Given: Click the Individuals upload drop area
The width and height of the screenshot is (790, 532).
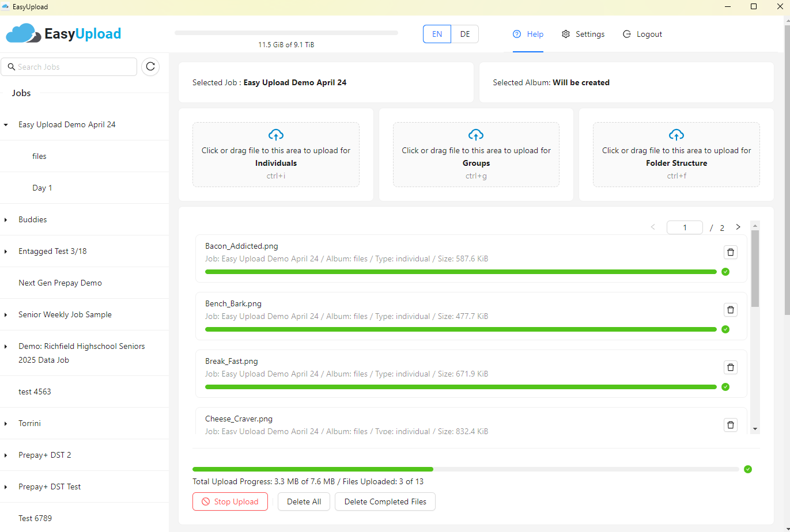Looking at the screenshot, I should tap(276, 154).
